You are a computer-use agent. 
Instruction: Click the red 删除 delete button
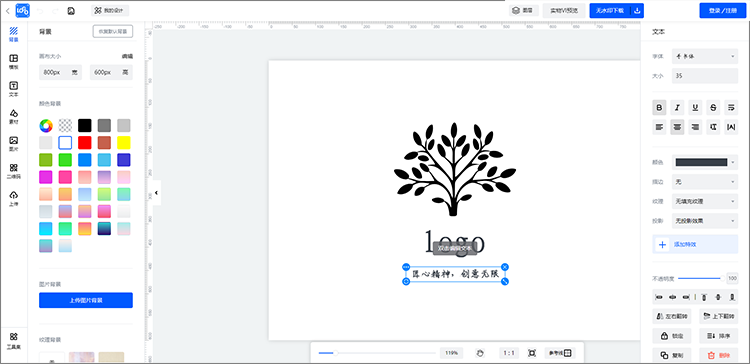pos(718,355)
